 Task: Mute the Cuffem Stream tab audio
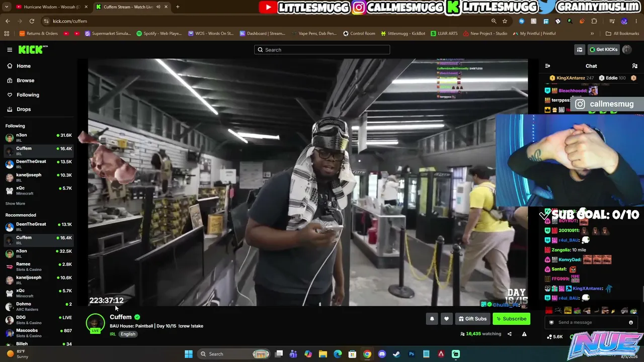pyautogui.click(x=158, y=7)
